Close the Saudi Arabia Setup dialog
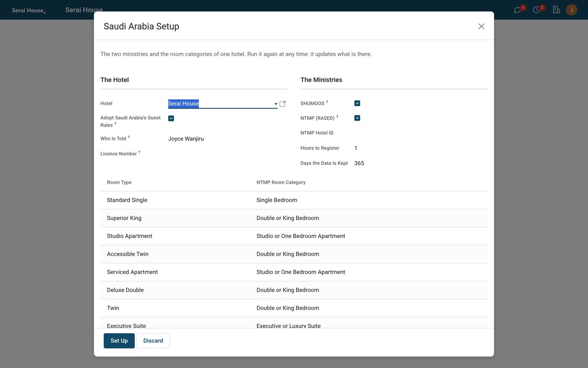 [x=481, y=26]
